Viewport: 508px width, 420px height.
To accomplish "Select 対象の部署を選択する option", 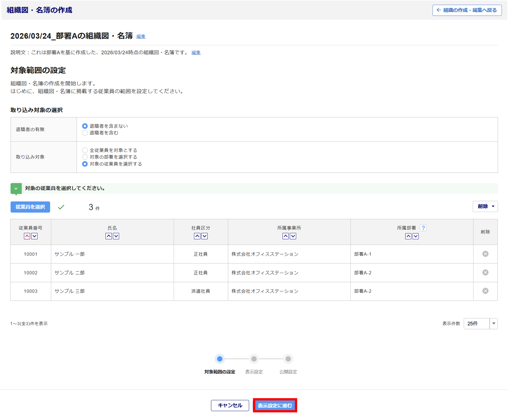I will [85, 157].
